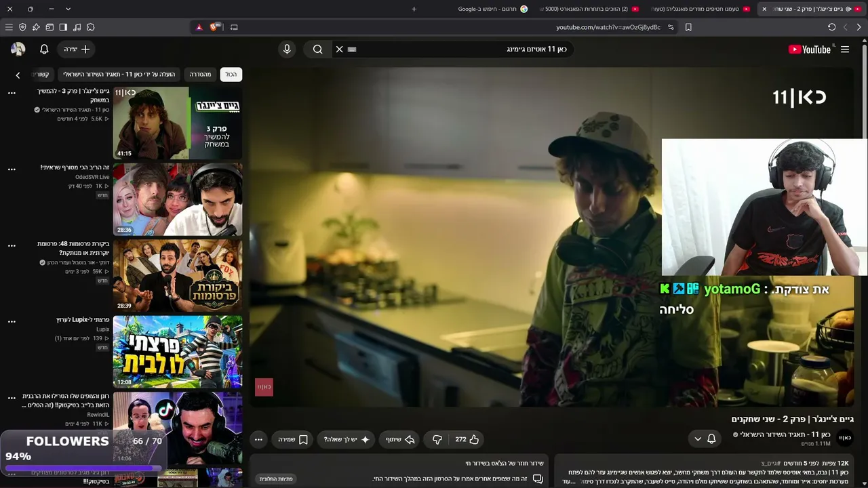Open a new browser tab
Image resolution: width=868 pixels, height=488 pixels.
click(414, 9)
